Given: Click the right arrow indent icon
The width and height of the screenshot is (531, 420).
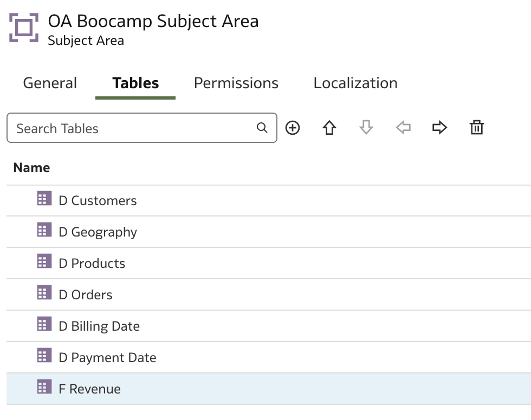Looking at the screenshot, I should [439, 128].
